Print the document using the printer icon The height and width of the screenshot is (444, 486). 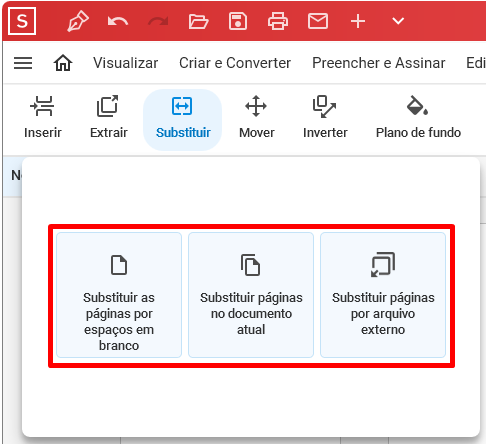tap(278, 21)
